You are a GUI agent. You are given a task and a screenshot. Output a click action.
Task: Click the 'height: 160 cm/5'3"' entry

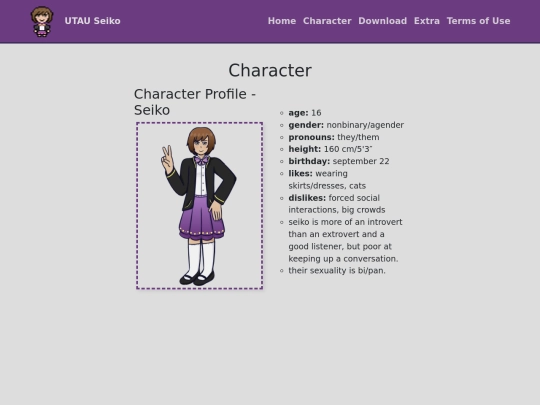tap(330, 149)
